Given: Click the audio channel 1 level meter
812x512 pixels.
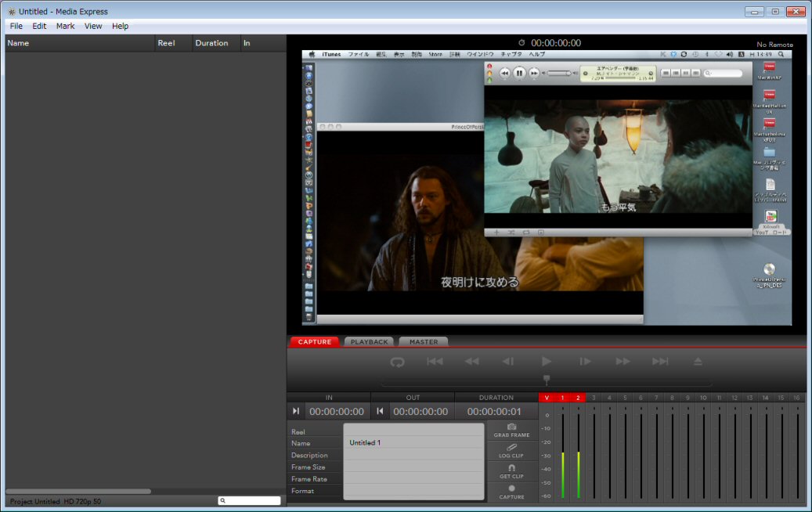Looking at the screenshot, I should click(563, 455).
